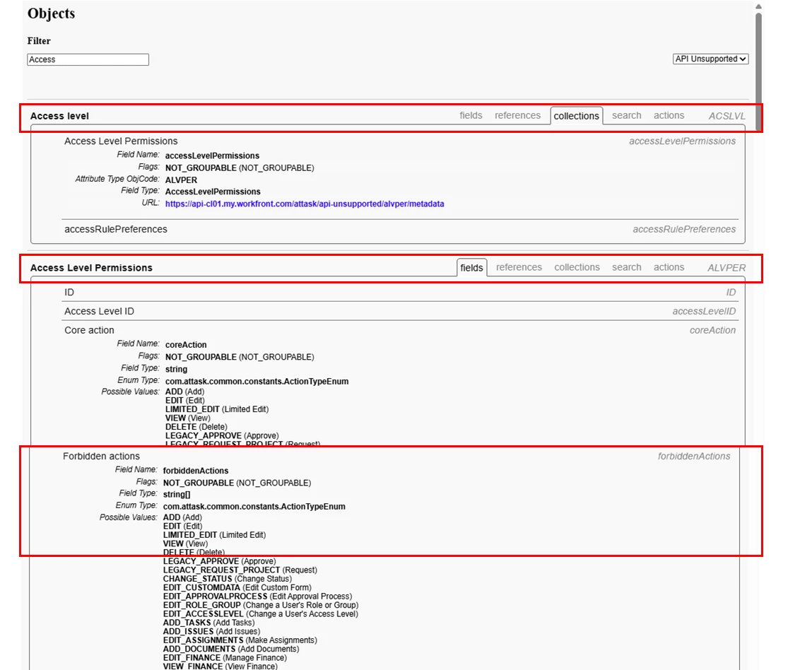Open the search tab of Access level

(x=627, y=115)
